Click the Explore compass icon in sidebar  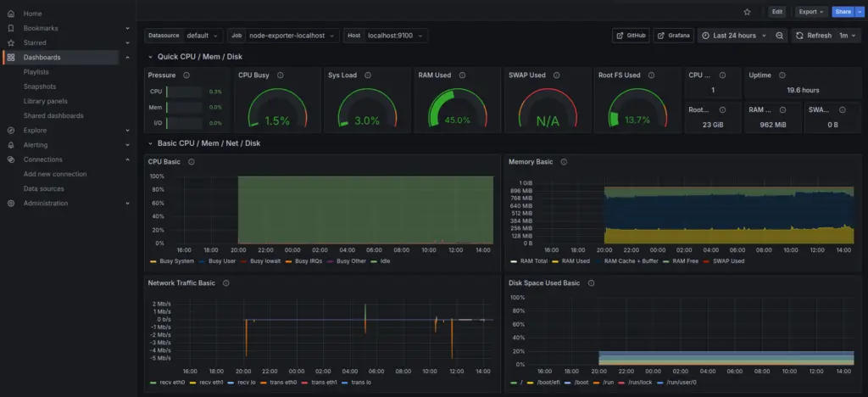pyautogui.click(x=11, y=131)
